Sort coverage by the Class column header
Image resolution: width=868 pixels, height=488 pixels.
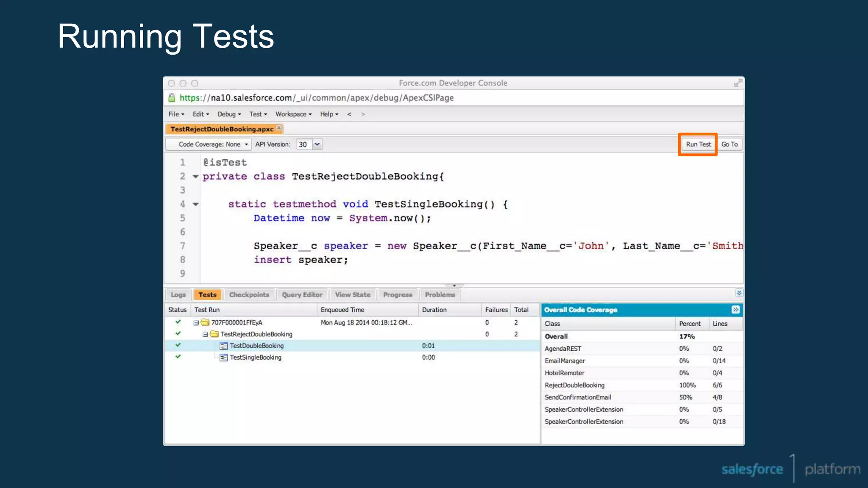click(x=608, y=324)
